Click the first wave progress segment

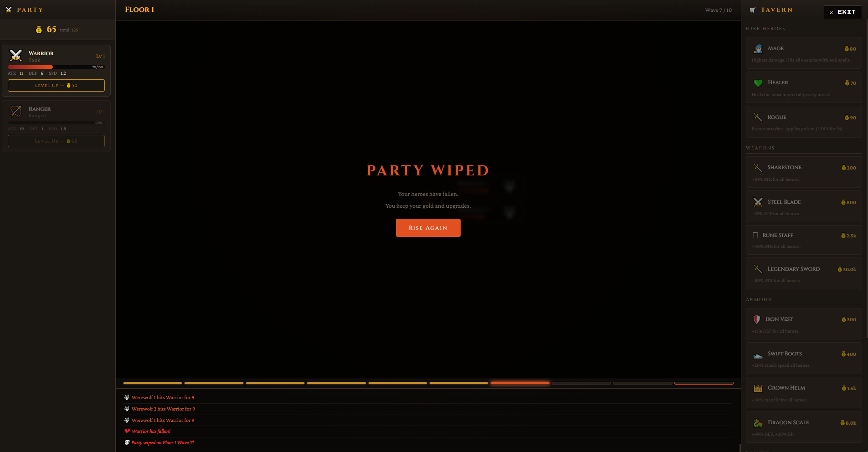pos(152,383)
